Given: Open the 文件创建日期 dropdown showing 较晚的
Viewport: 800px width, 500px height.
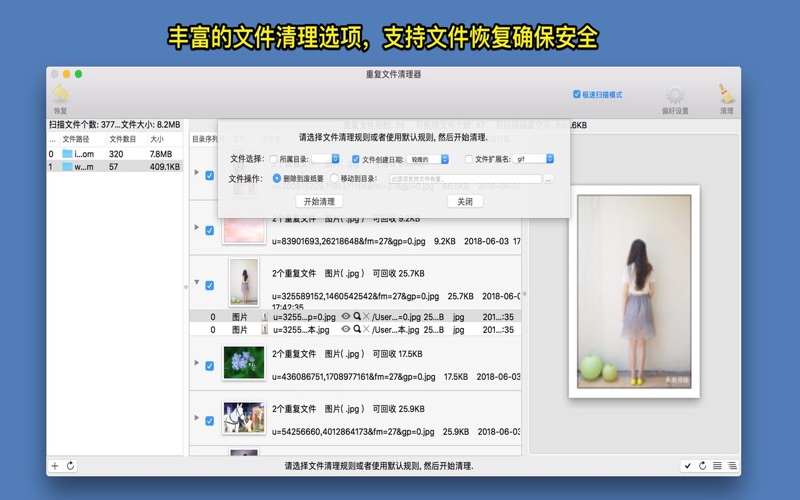Looking at the screenshot, I should click(x=428, y=159).
